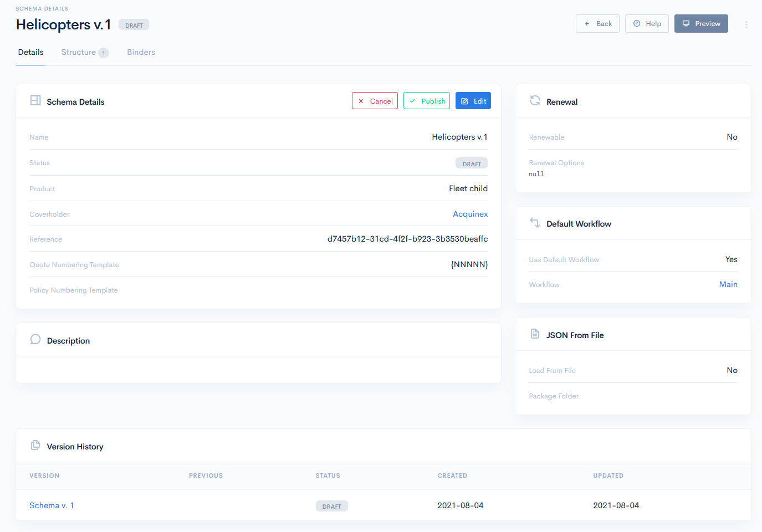
Task: Click the structure count badge
Action: pyautogui.click(x=104, y=53)
